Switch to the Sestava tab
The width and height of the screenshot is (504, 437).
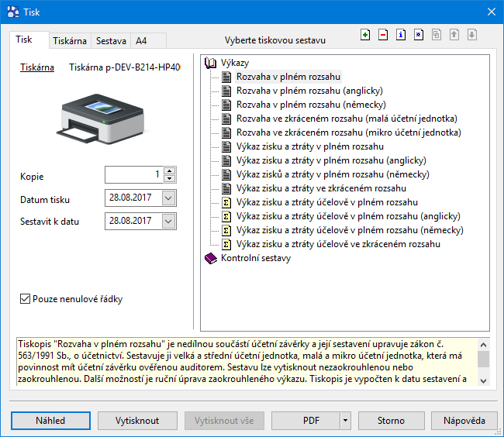(x=111, y=41)
